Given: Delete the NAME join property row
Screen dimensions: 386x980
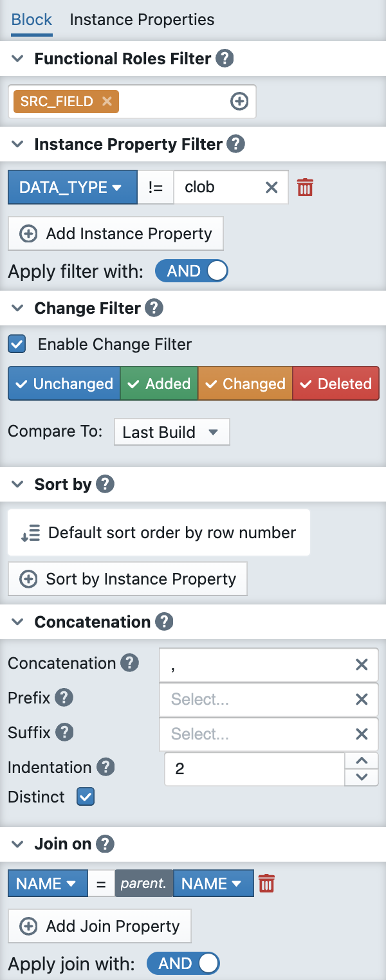Looking at the screenshot, I should [266, 884].
